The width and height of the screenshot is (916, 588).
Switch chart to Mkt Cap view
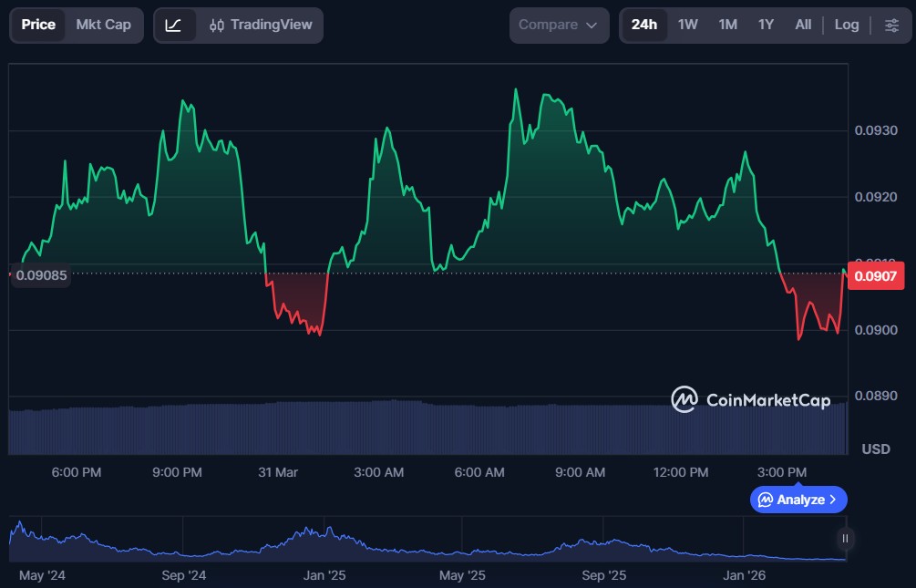click(103, 25)
